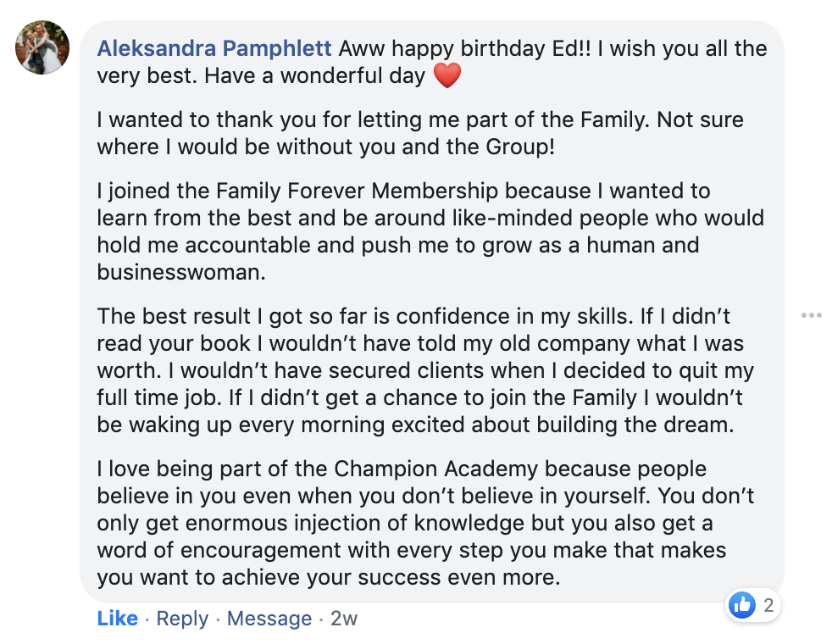Reply to the comment
832x644 pixels.
tap(182, 619)
